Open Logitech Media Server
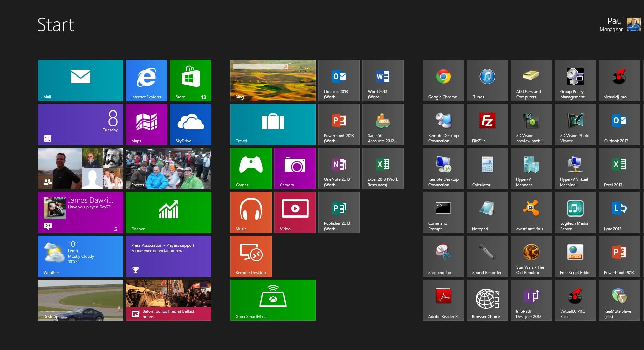Screen dimensions: 644x350 click(x=575, y=212)
